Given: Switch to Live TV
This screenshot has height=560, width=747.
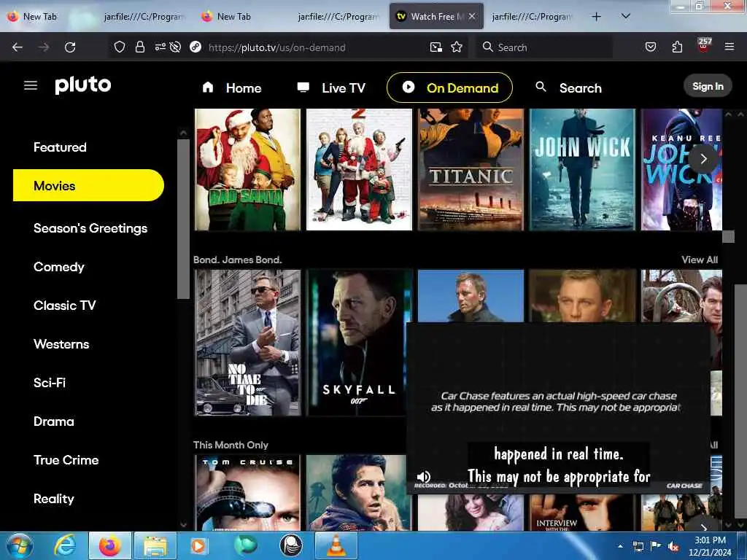Looking at the screenshot, I should (x=332, y=87).
